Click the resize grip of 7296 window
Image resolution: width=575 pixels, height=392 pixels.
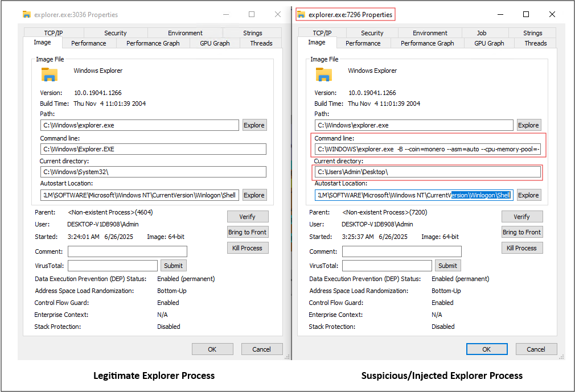click(x=561, y=357)
